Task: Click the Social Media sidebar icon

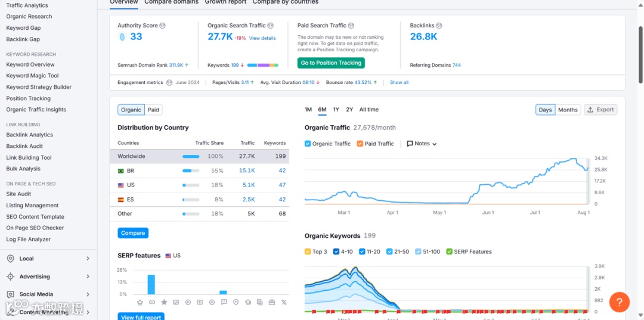Action: pyautogui.click(x=10, y=294)
